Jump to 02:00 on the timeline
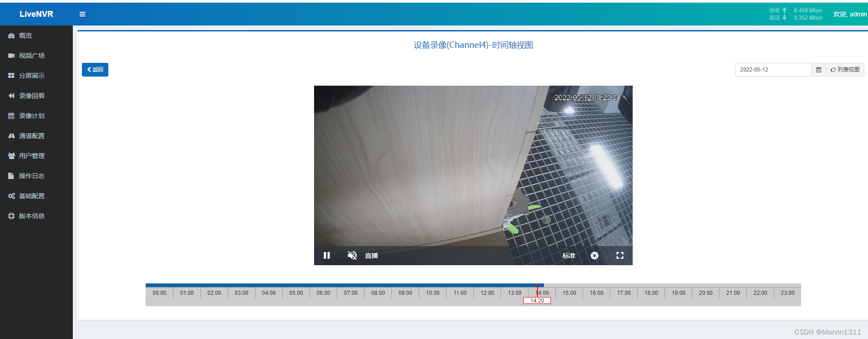 pyautogui.click(x=214, y=293)
